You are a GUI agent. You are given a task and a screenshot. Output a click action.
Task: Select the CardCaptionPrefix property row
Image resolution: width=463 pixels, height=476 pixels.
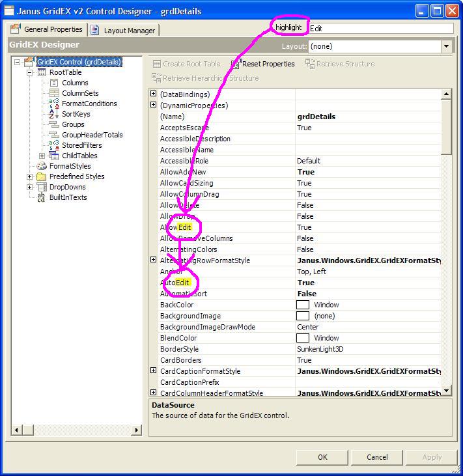[x=300, y=382]
